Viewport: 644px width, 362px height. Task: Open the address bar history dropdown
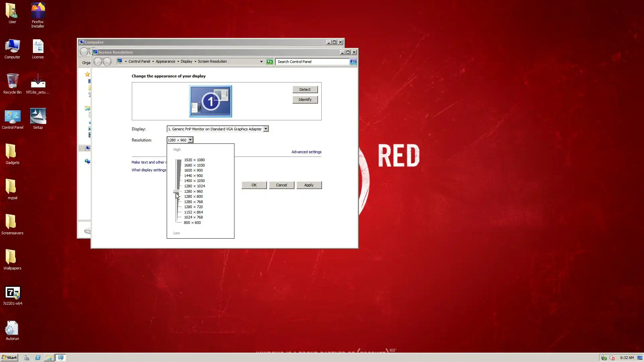point(261,62)
